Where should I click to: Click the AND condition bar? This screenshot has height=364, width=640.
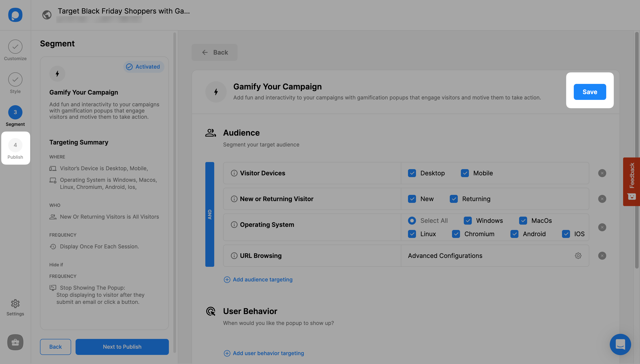click(210, 214)
